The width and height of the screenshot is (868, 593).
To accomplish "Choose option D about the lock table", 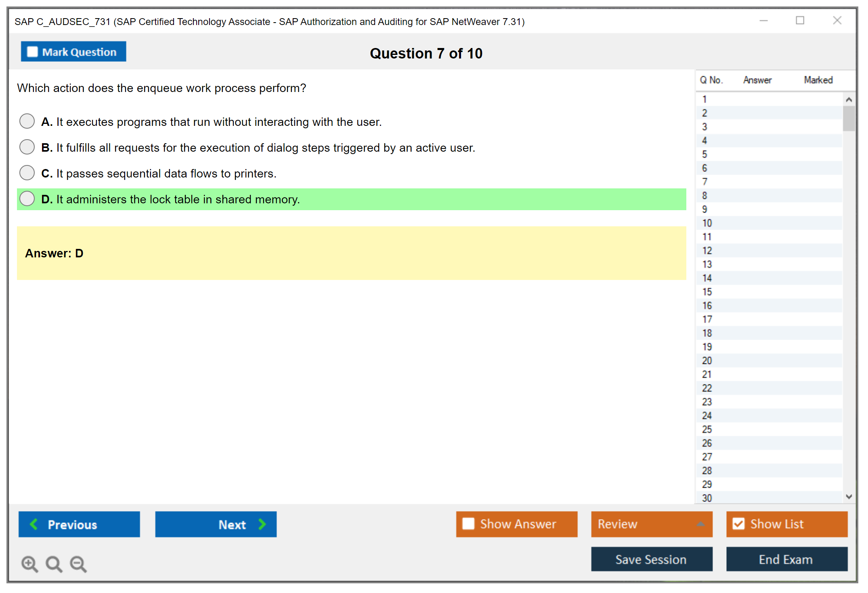I will [27, 198].
